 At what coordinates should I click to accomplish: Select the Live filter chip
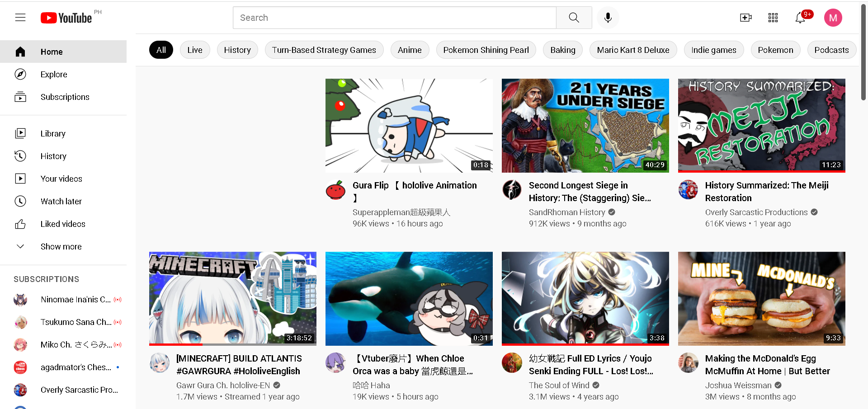[x=195, y=50]
